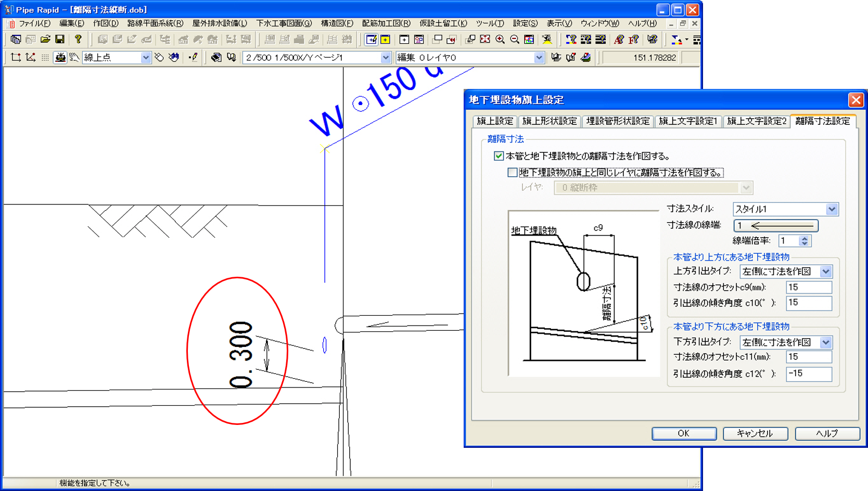Click the zoom in magnifier icon
868x491 pixels.
(500, 40)
